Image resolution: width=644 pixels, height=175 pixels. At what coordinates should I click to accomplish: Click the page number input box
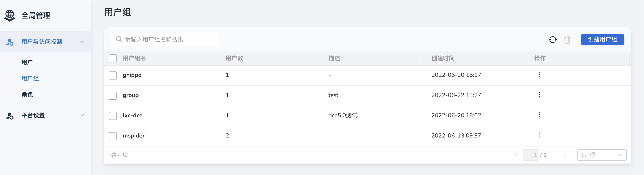530,155
